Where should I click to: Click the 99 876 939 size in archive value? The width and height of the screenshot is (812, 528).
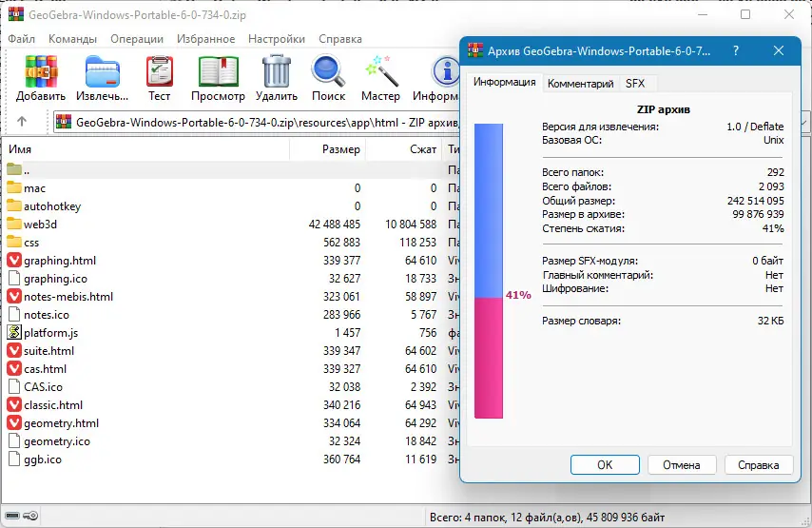point(758,214)
